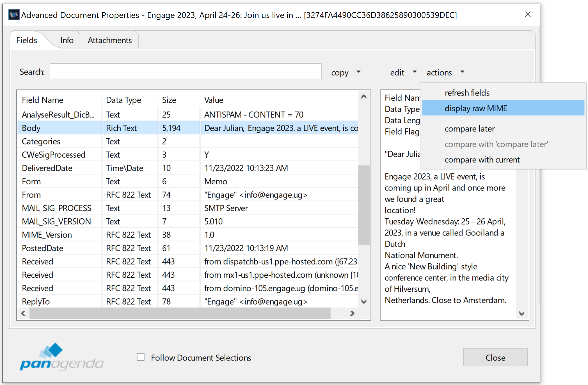
Task: Switch to the Attachments tab
Action: tap(109, 40)
